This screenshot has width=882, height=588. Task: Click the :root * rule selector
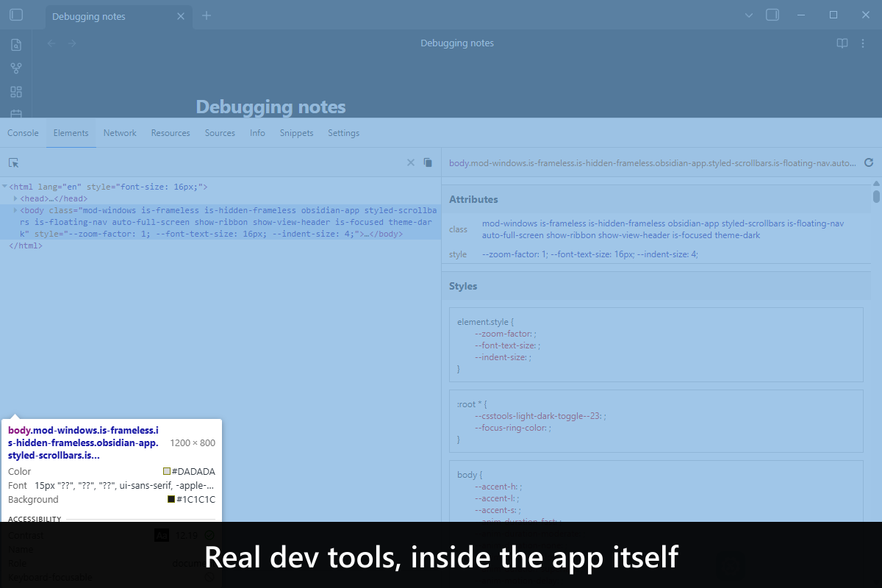pyautogui.click(x=472, y=404)
